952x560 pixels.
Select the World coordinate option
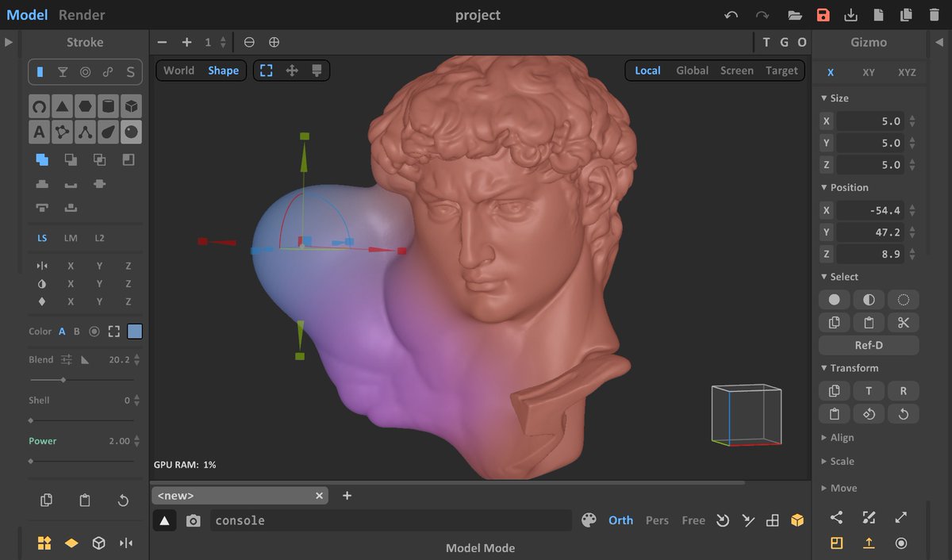click(178, 71)
